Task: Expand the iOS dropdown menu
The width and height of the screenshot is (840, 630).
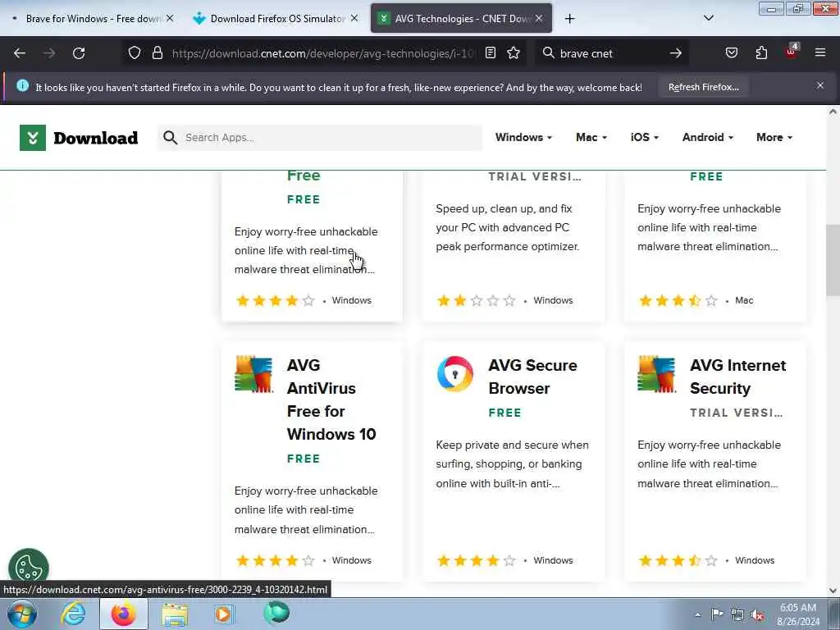Action: (x=645, y=138)
